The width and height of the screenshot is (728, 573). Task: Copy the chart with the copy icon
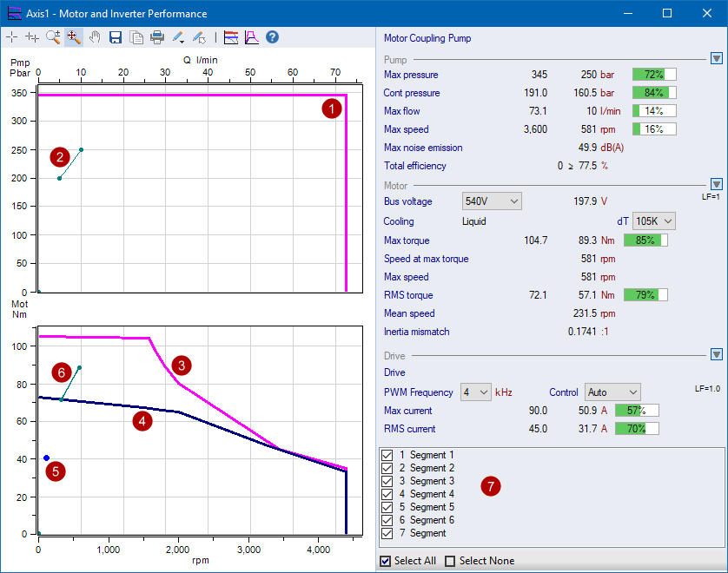click(x=136, y=37)
